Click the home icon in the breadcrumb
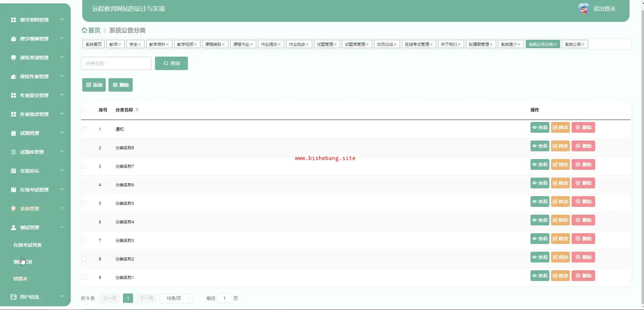 [x=85, y=30]
